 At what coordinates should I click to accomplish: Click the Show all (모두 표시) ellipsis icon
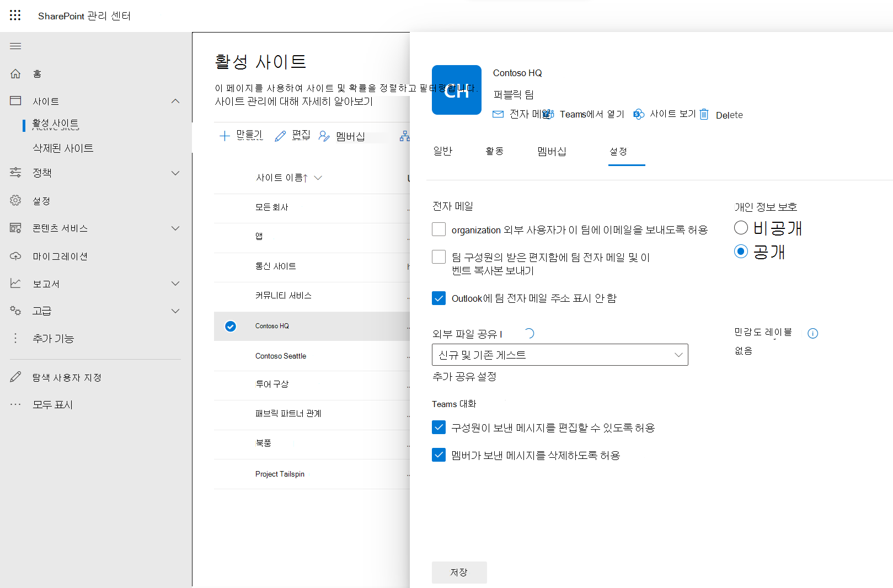tap(15, 404)
